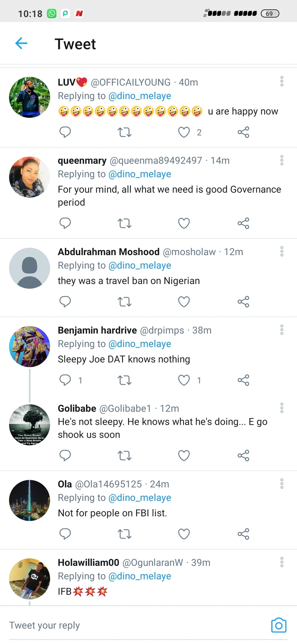Like LUV's tweet with 2 likes
Screen dimensions: 297x644
(184, 132)
